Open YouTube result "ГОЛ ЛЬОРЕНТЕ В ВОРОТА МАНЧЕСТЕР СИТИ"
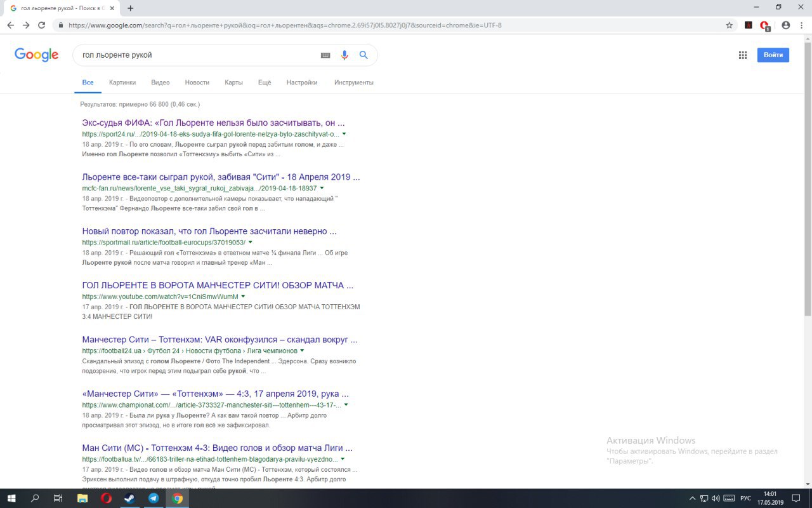Screen dimensions: 812x508 click(x=218, y=285)
